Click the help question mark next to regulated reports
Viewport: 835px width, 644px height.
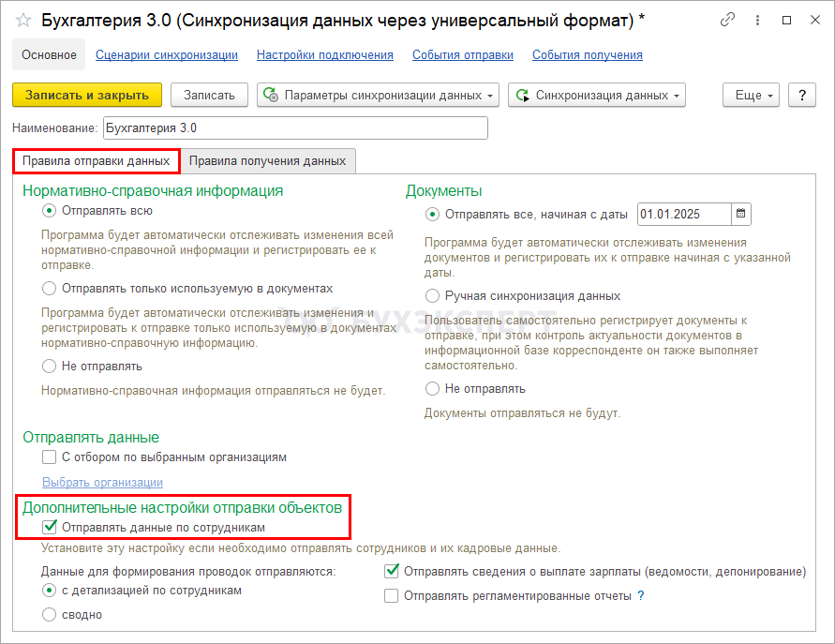641,595
